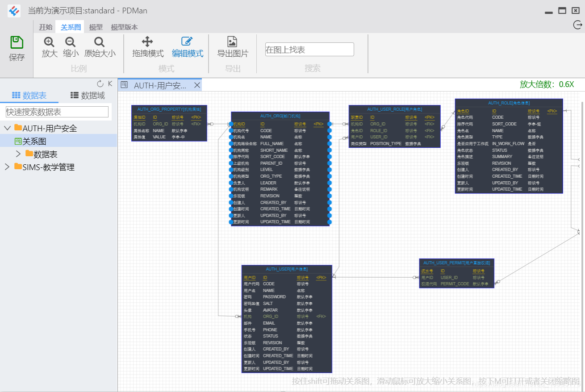This screenshot has height=392, width=585.
Task: Zoom in with the 放大 magnifier
Action: click(50, 42)
